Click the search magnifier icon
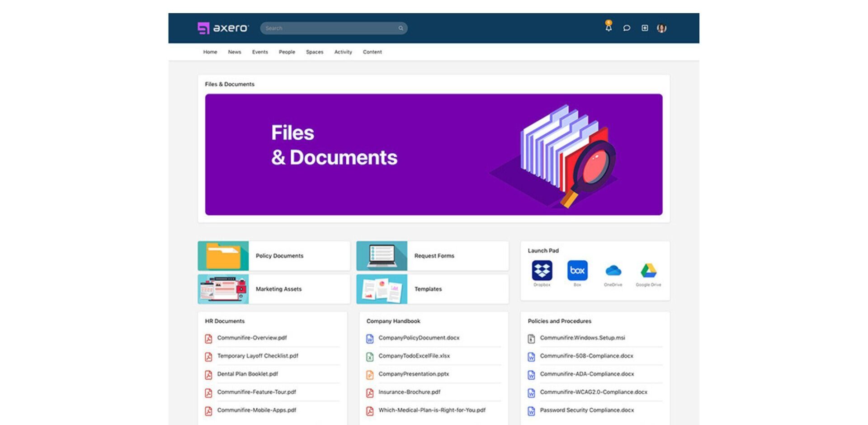 [401, 28]
